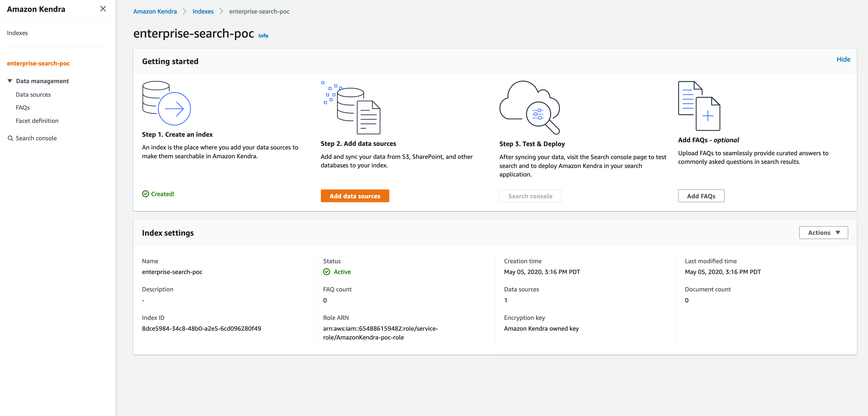Image resolution: width=868 pixels, height=416 pixels.
Task: Click the first breadcrumb chevron separator
Action: tap(185, 11)
